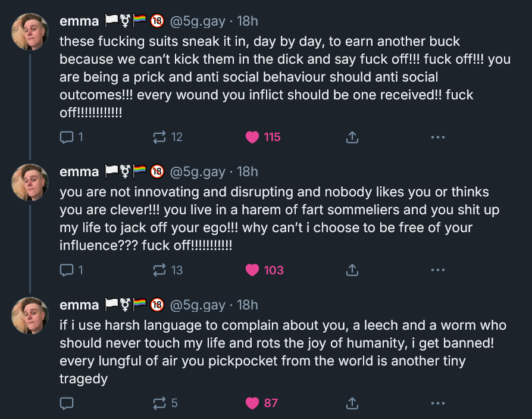Open the 18h timestamp on the second post

click(248, 172)
